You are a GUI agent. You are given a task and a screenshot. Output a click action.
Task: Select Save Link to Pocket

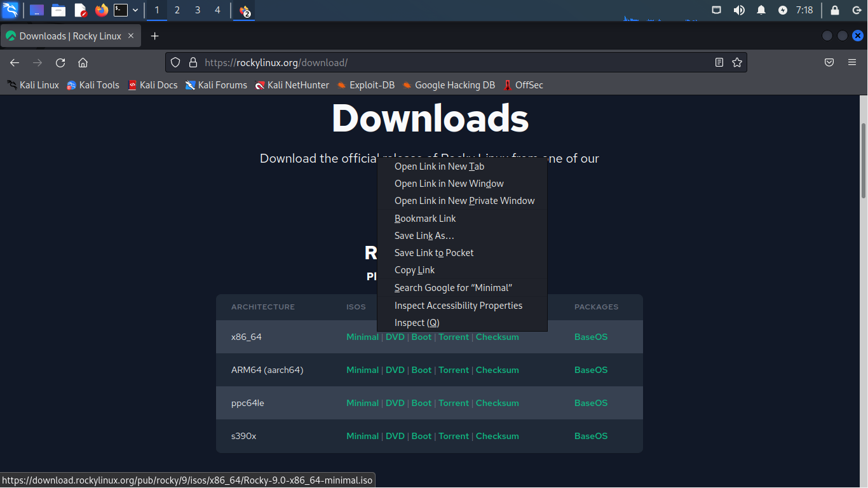[x=462, y=253]
